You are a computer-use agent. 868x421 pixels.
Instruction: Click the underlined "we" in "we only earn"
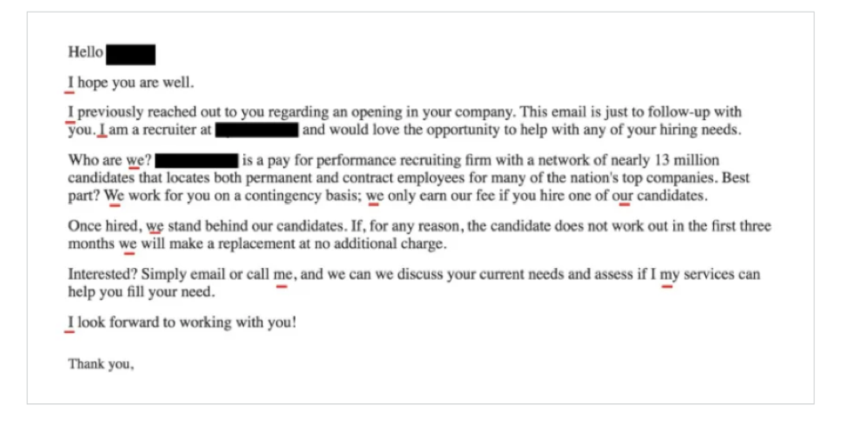pos(375,194)
